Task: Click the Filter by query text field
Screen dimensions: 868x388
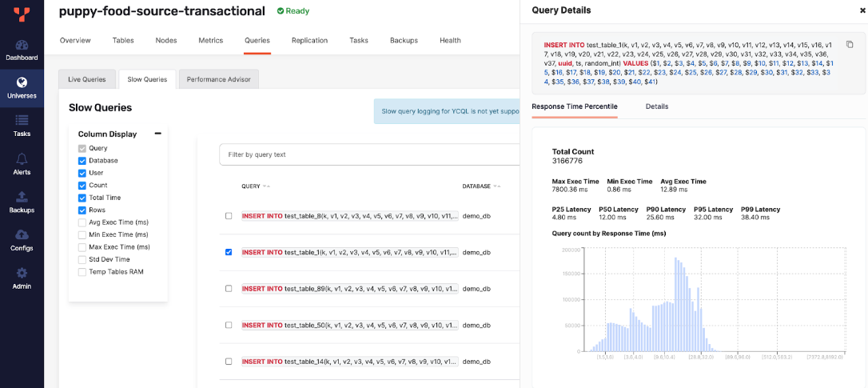Action: [369, 154]
